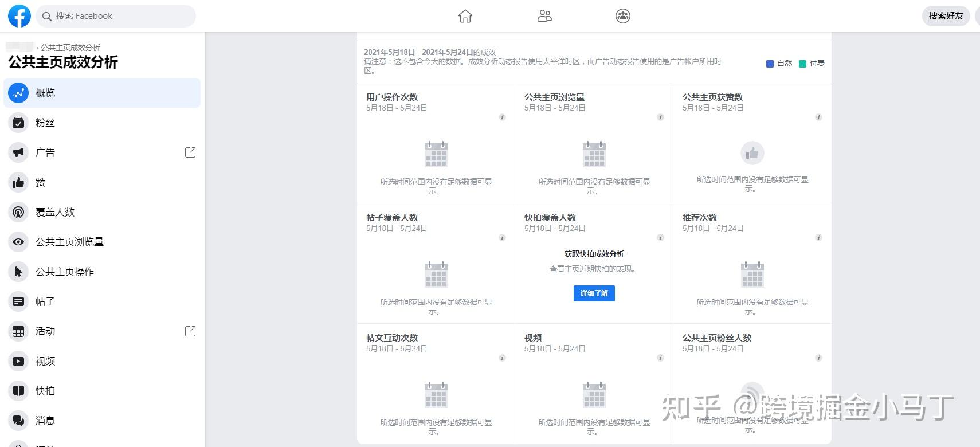980x447 pixels.
Task: Open Groups icon in top navigation
Action: (623, 16)
